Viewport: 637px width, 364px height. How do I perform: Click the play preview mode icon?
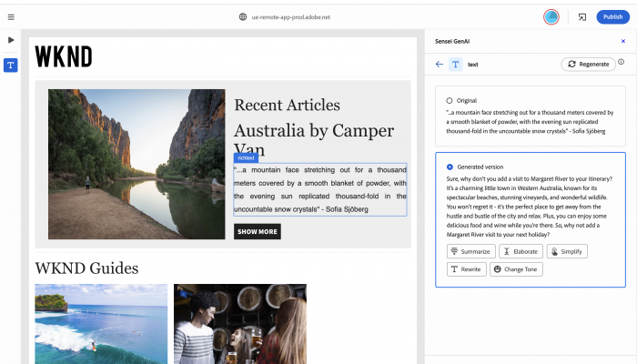[x=11, y=40]
